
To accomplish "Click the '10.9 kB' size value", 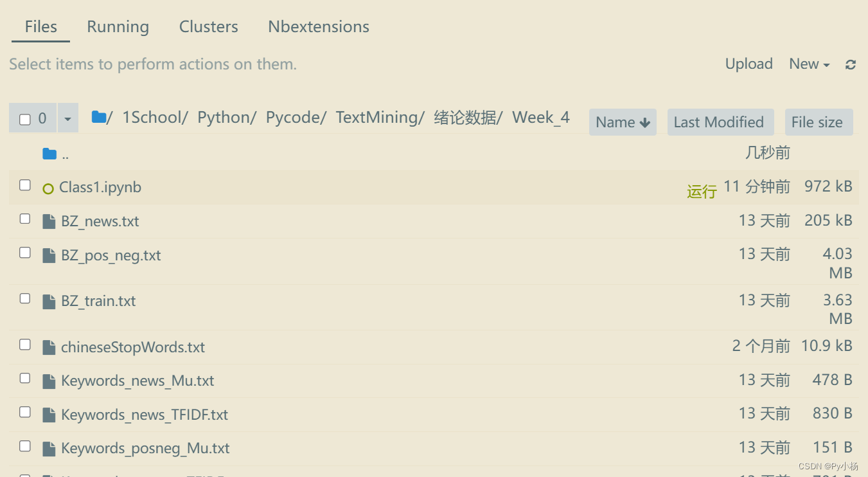I will click(827, 346).
